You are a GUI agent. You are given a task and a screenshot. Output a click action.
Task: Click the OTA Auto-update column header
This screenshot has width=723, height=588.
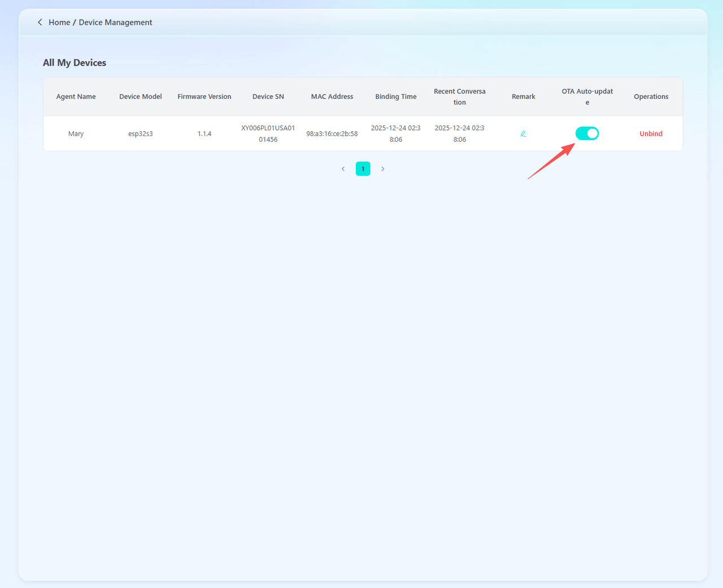pos(587,97)
